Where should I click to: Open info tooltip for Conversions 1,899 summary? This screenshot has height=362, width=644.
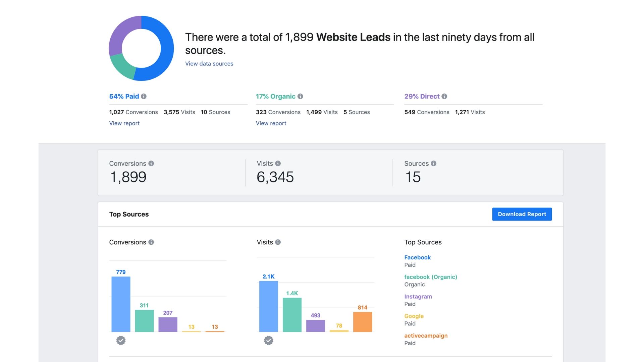151,163
